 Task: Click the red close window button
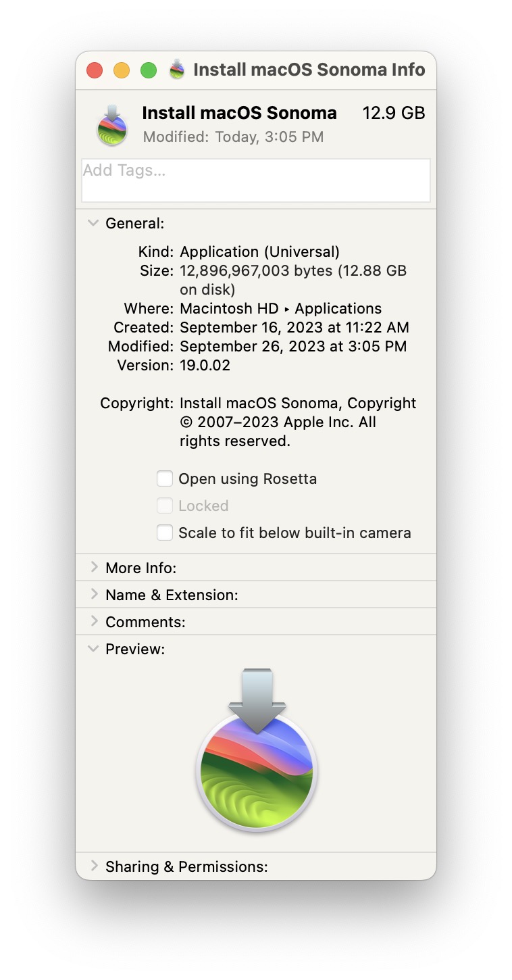coord(95,70)
